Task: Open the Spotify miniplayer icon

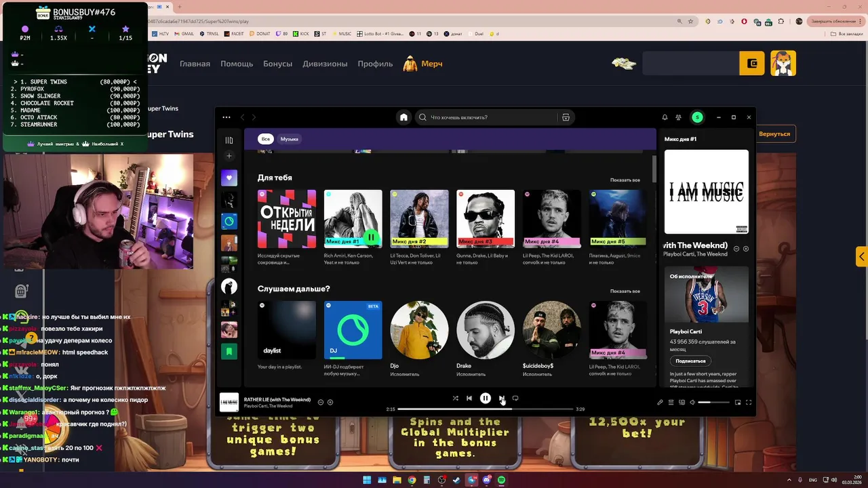Action: pos(738,403)
